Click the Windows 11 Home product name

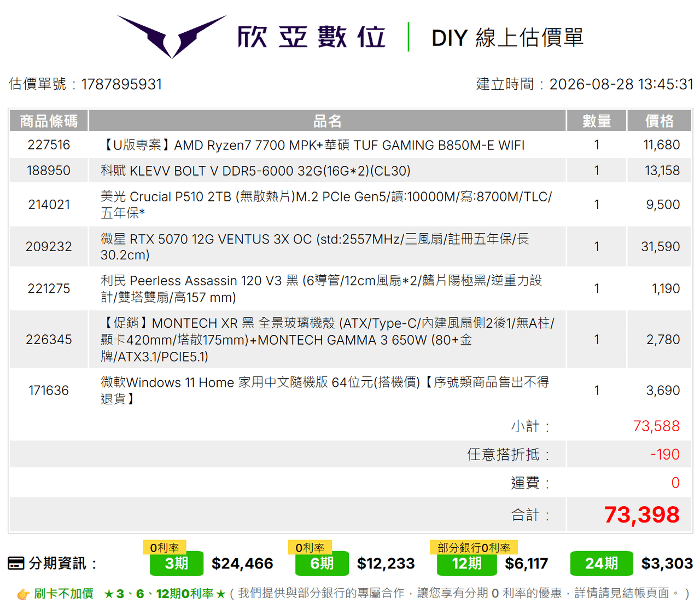click(x=325, y=391)
